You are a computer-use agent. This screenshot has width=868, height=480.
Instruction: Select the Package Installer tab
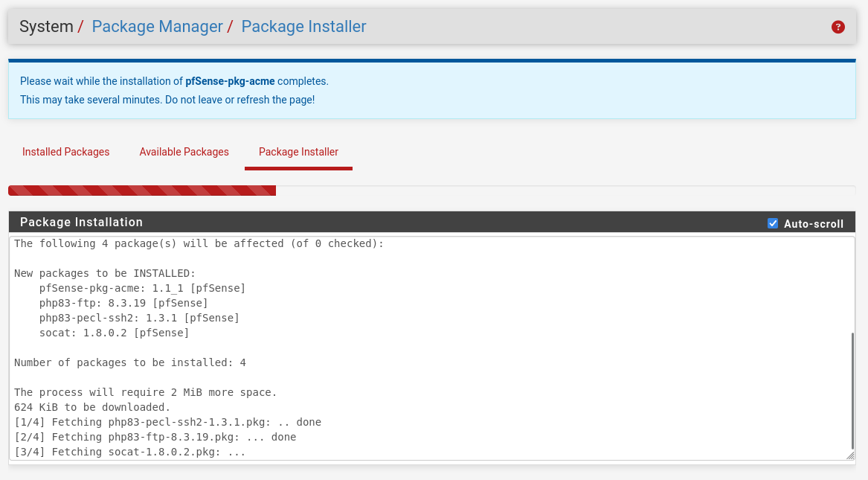[x=298, y=152]
